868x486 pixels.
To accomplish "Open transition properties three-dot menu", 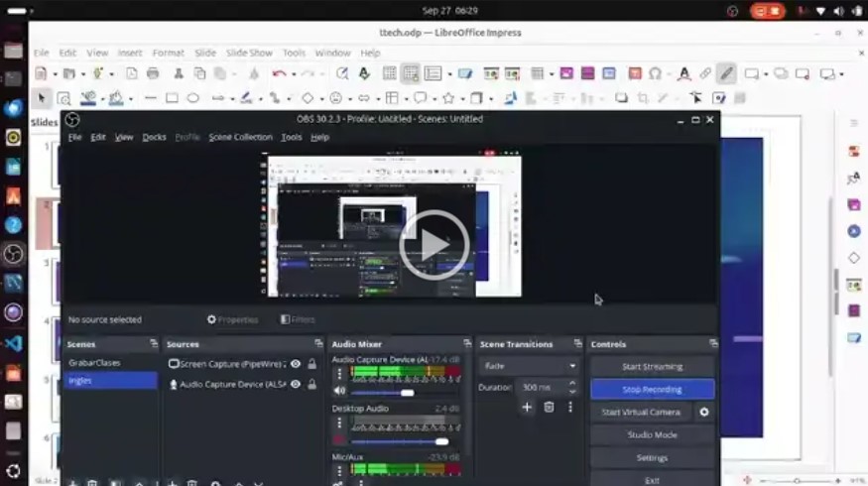I will point(570,408).
